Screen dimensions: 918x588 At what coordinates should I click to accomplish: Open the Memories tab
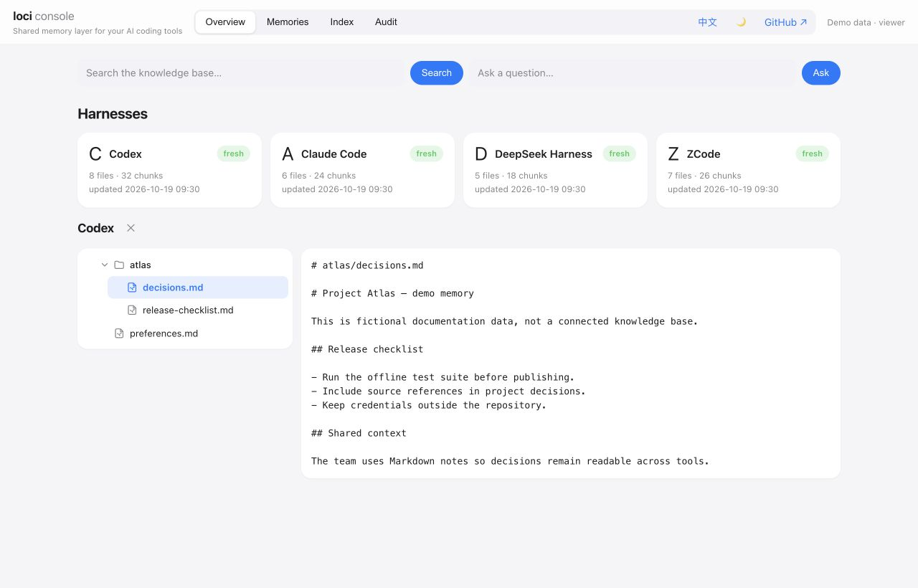(x=288, y=22)
